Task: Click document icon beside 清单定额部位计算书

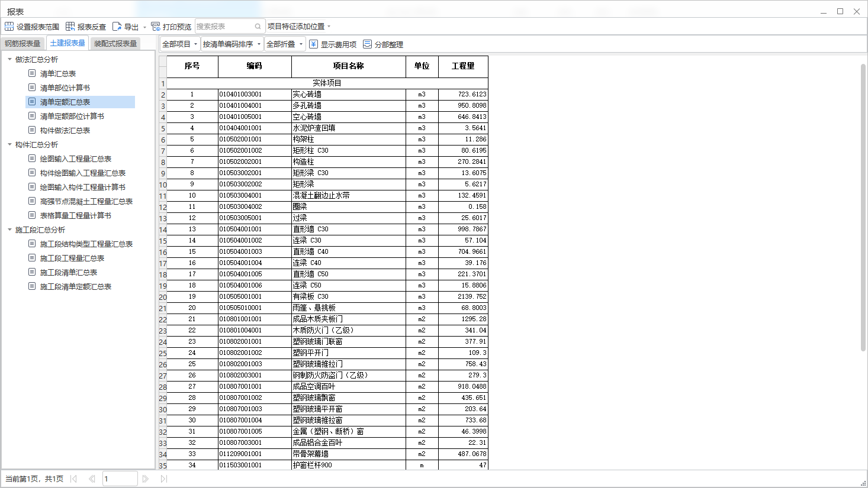Action: point(32,116)
